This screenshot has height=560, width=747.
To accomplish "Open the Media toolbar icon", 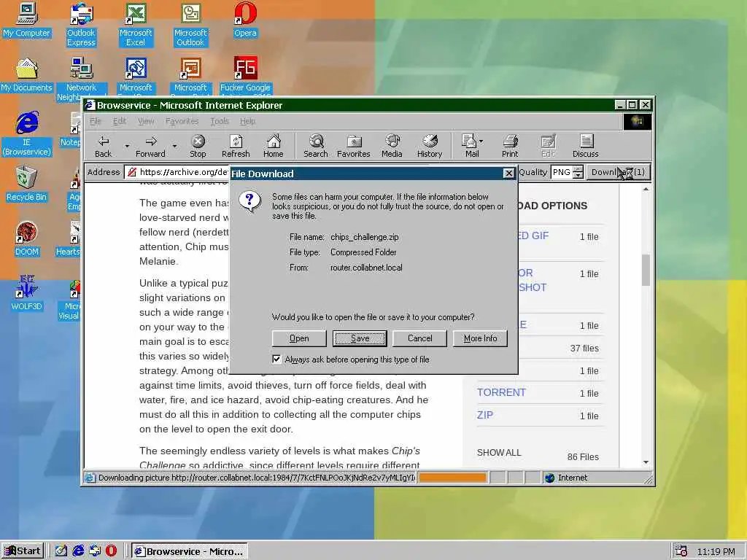I will [392, 146].
